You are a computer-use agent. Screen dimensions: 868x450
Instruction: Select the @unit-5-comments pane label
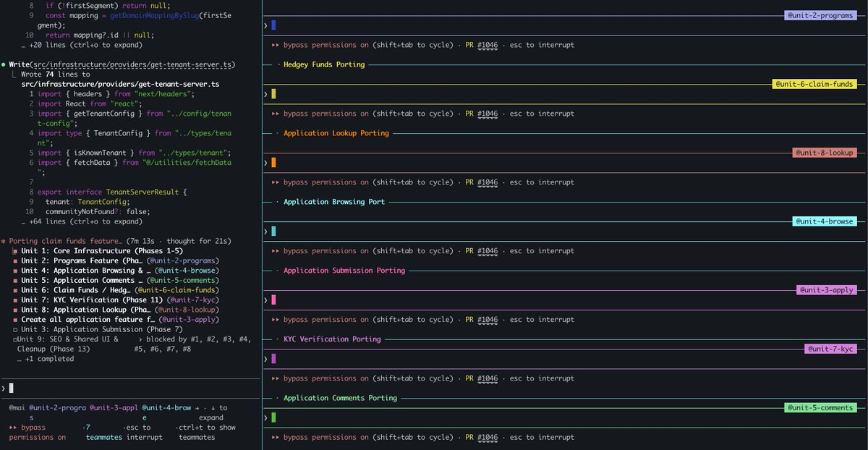[820, 408]
